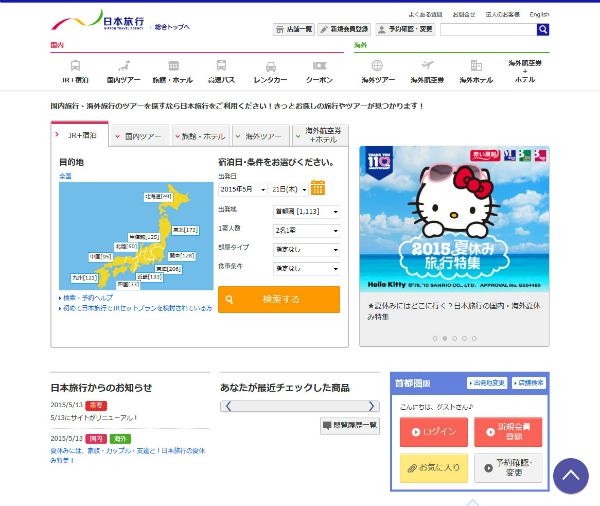
Task: Click the red ログイン login button
Action: click(434, 432)
